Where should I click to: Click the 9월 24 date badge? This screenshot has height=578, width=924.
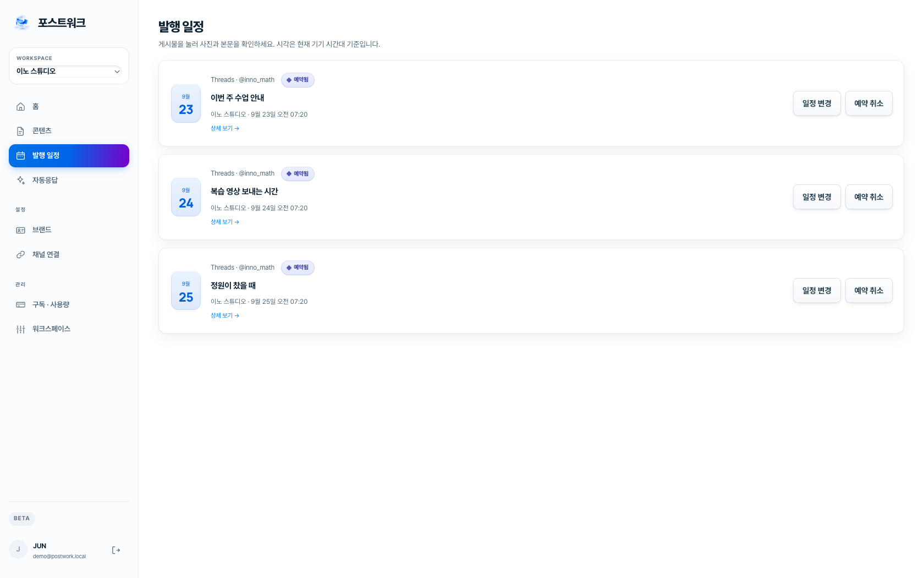click(186, 197)
